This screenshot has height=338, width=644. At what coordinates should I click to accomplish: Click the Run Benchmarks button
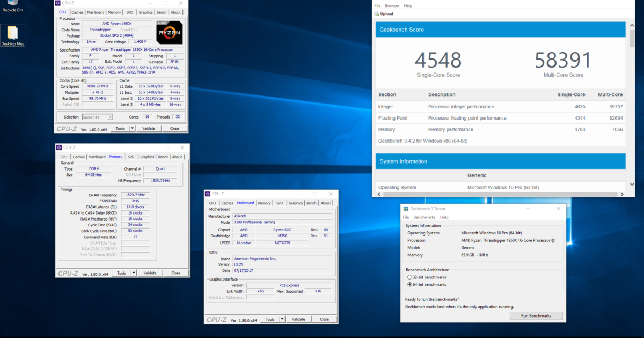(536, 315)
